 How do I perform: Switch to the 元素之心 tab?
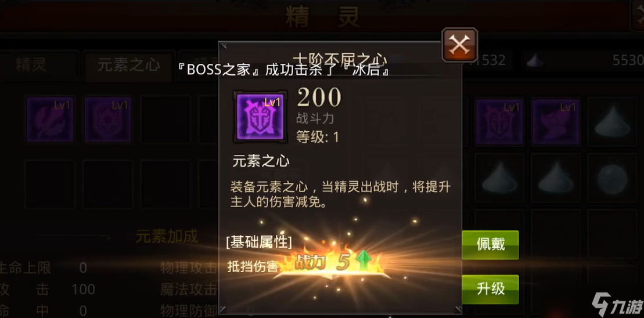[128, 65]
